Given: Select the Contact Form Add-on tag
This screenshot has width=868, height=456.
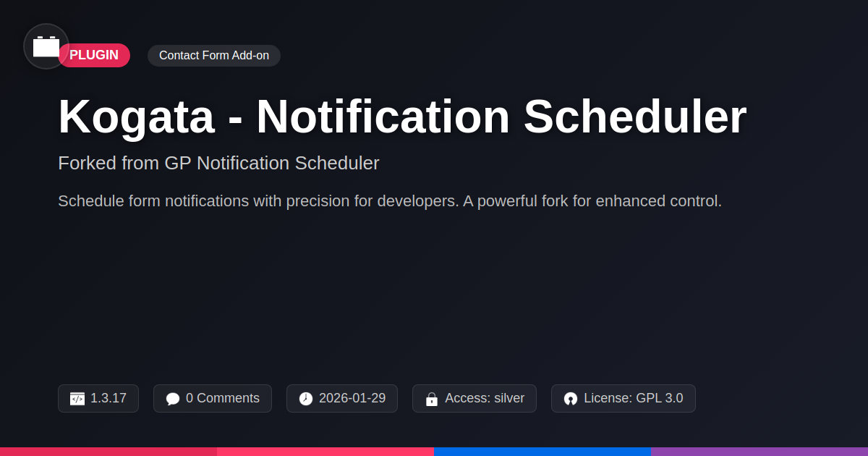Looking at the screenshot, I should (213, 56).
